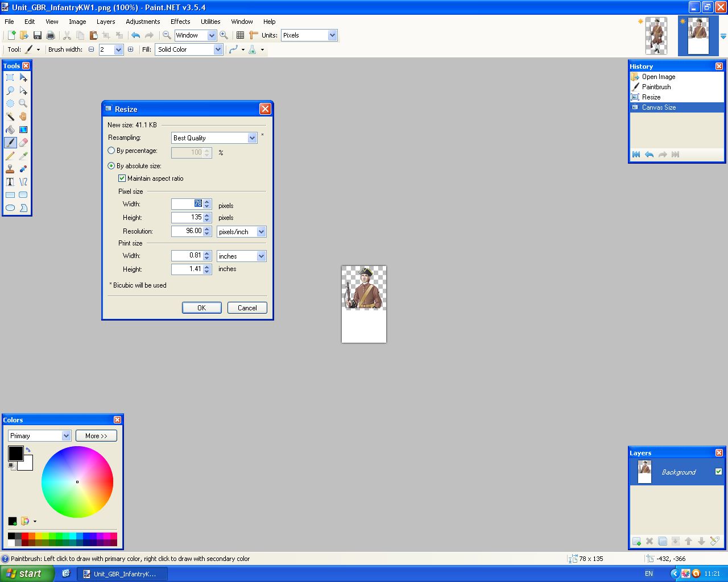Select the Magic Wand tool
The width and height of the screenshot is (728, 582).
pyautogui.click(x=10, y=117)
